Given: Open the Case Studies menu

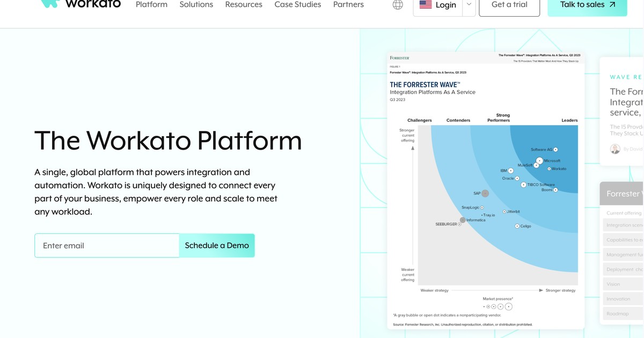Looking at the screenshot, I should click(x=298, y=4).
